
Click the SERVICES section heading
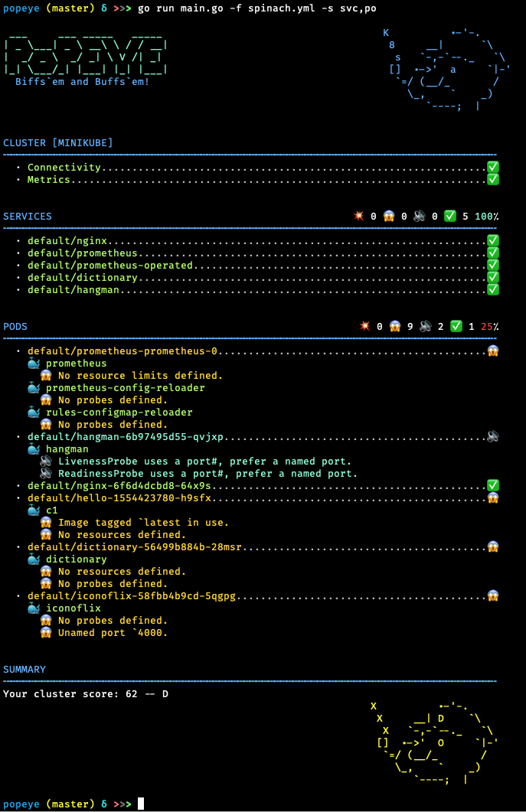point(28,216)
